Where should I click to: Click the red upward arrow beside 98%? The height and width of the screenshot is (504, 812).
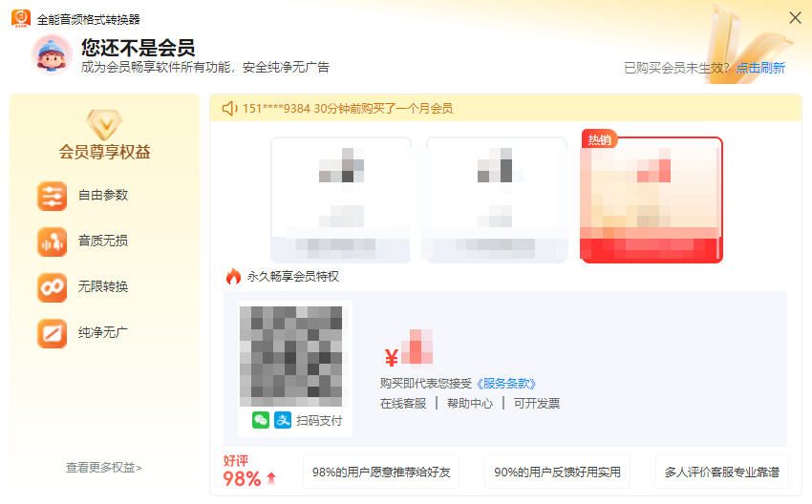(x=271, y=478)
